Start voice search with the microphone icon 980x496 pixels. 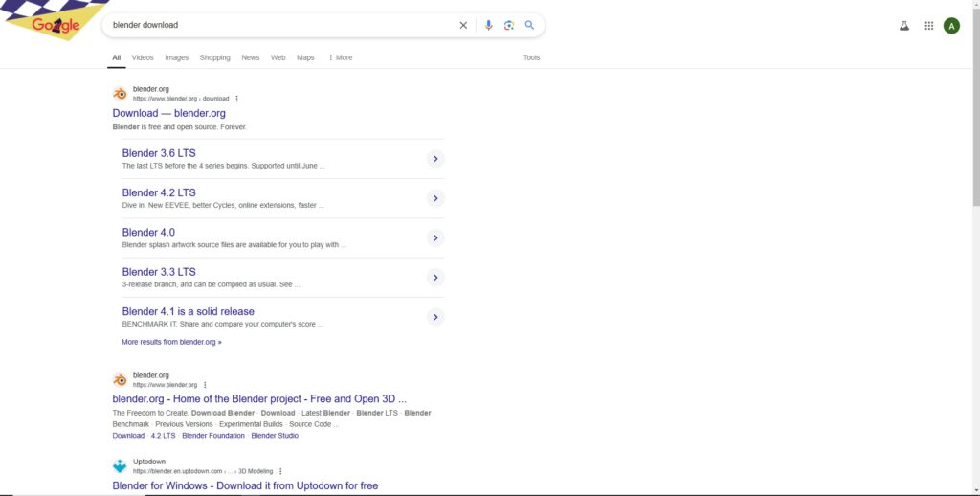pyautogui.click(x=488, y=25)
